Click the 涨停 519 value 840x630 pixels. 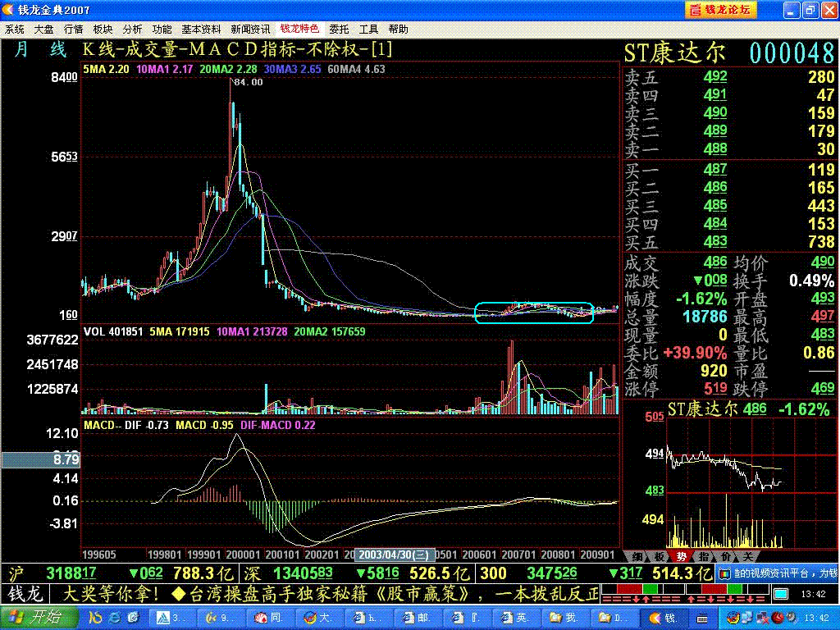pos(715,388)
